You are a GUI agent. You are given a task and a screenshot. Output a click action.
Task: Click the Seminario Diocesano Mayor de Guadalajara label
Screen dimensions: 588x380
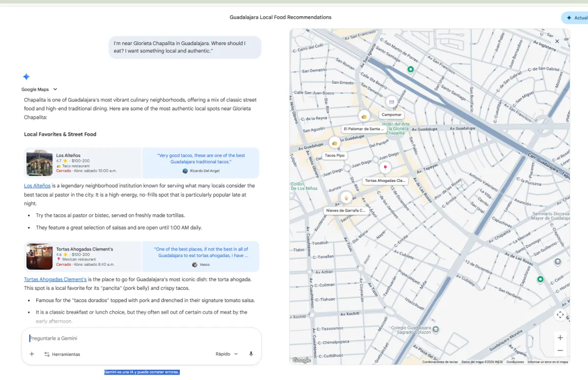point(550,216)
